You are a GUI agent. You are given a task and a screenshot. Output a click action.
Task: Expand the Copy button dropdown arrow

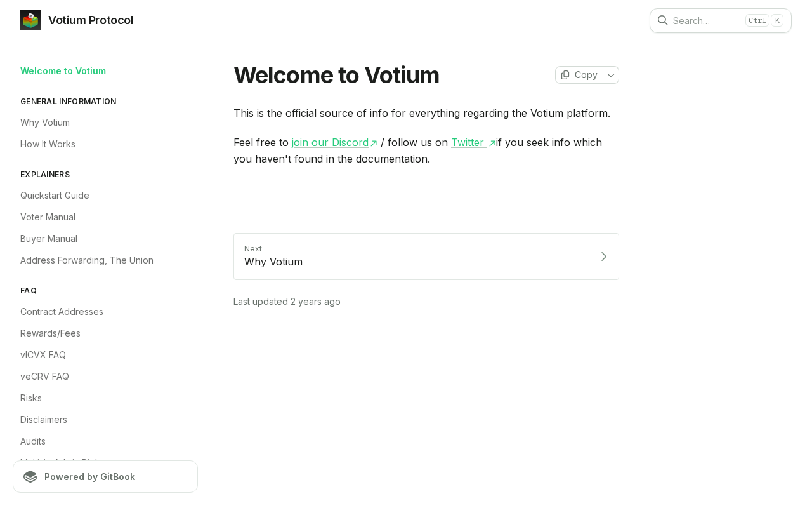tap(611, 75)
